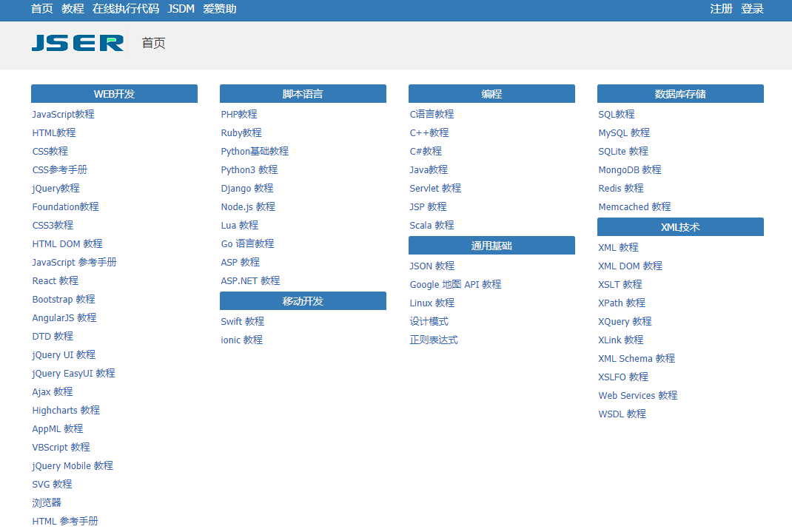
Task: Open the Ruby教程 link
Action: (241, 132)
